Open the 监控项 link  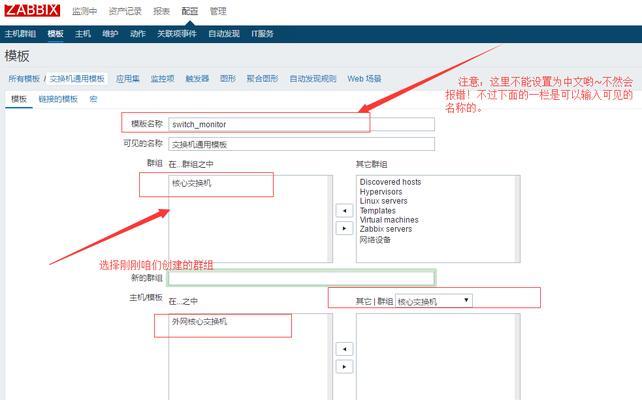coord(163,79)
